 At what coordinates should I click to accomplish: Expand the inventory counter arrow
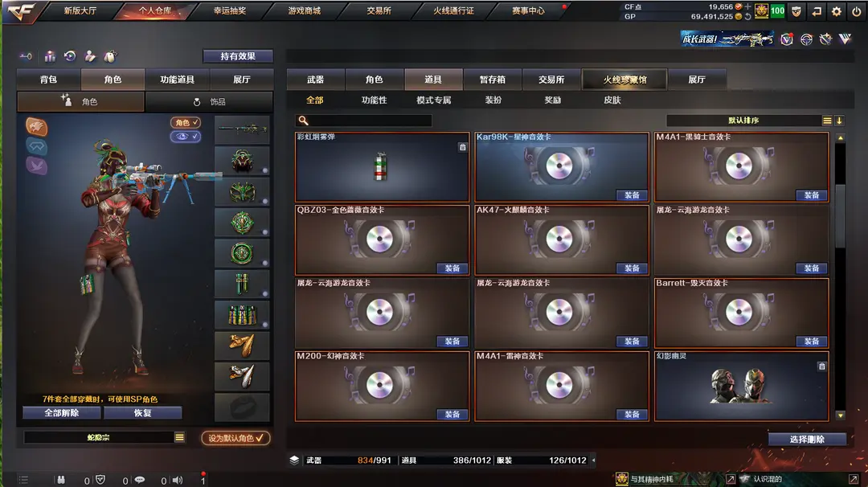[593, 460]
